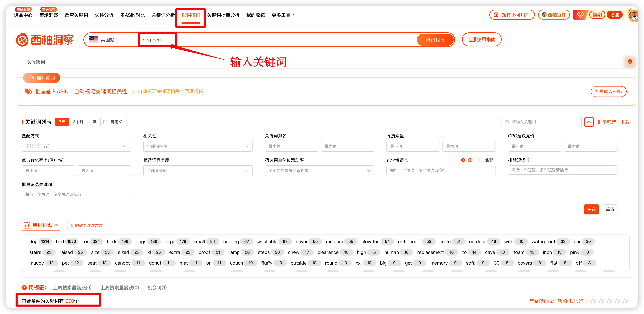Focus 关键词排名 最小值 field

point(291,146)
